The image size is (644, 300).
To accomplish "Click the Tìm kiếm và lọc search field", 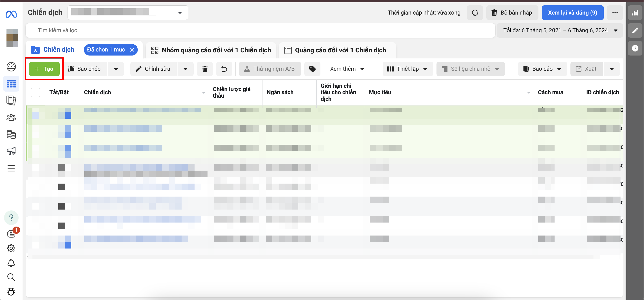I will pos(260,30).
